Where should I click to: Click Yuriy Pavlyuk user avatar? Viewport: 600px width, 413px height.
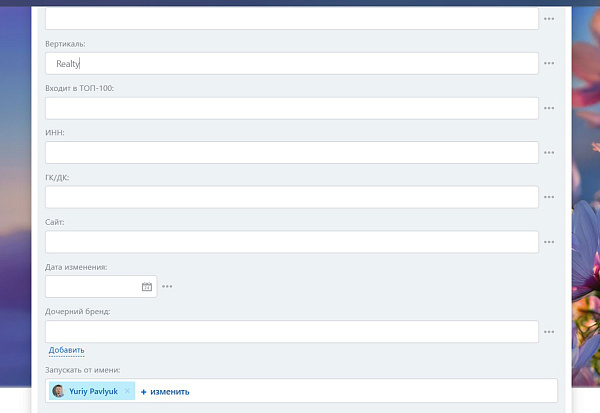click(59, 391)
